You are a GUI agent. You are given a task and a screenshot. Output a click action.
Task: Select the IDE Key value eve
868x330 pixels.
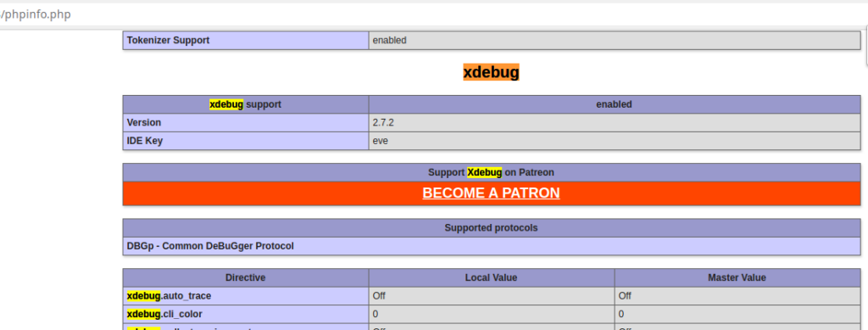(615, 141)
